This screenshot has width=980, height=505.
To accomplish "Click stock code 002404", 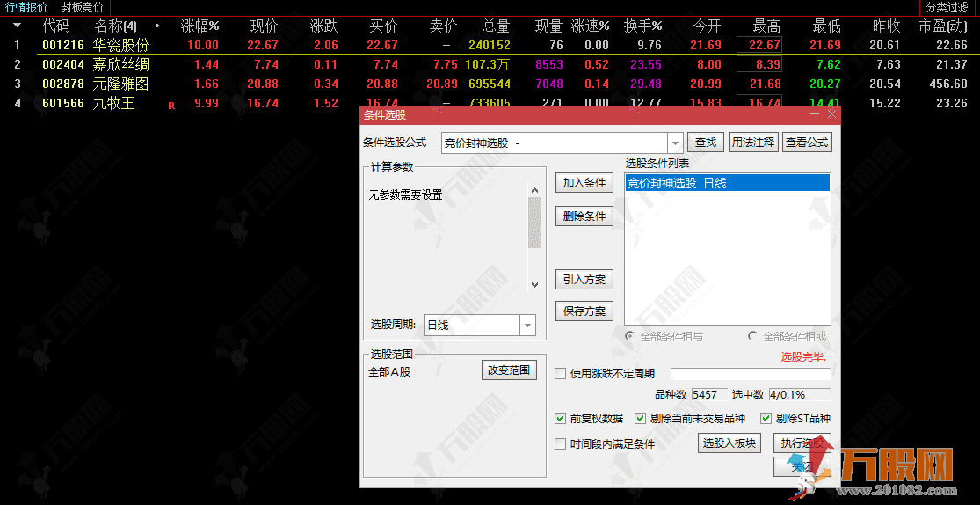I will point(62,64).
